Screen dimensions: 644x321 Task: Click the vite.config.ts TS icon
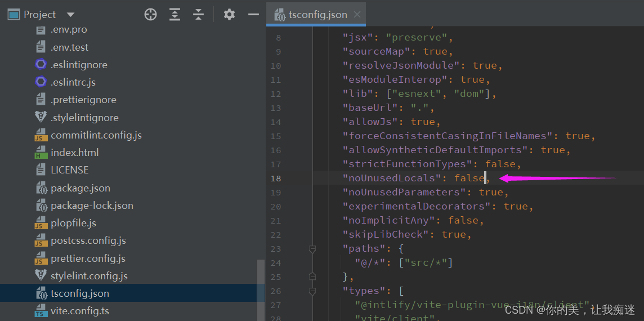[x=41, y=311]
